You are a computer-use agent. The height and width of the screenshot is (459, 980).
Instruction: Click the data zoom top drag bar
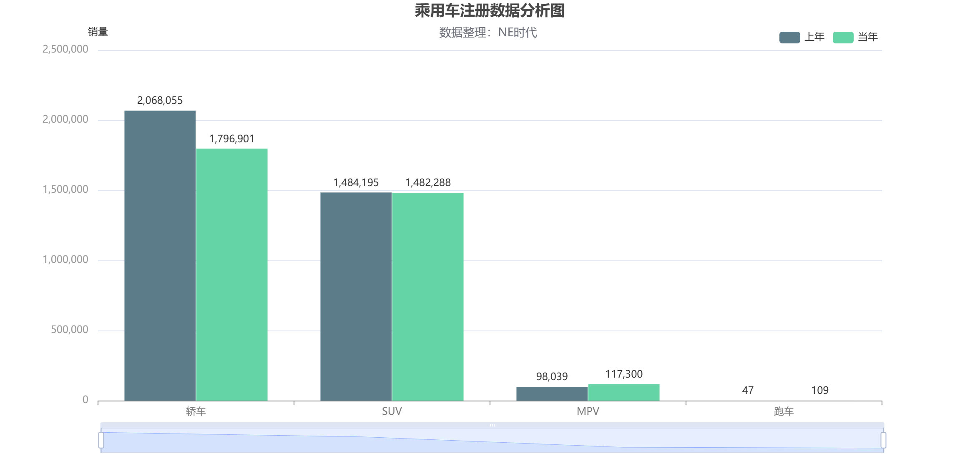pos(492,425)
